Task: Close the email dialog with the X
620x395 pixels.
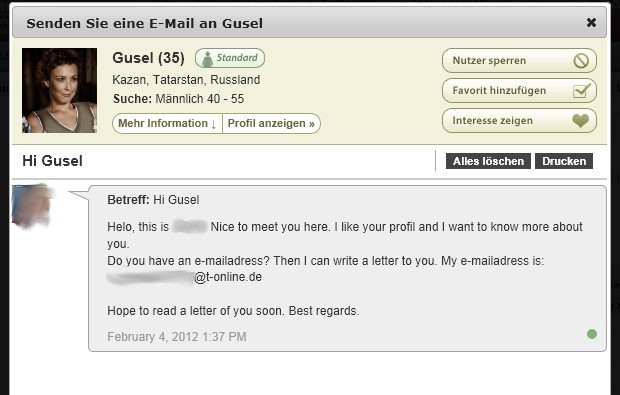Action: pos(591,23)
